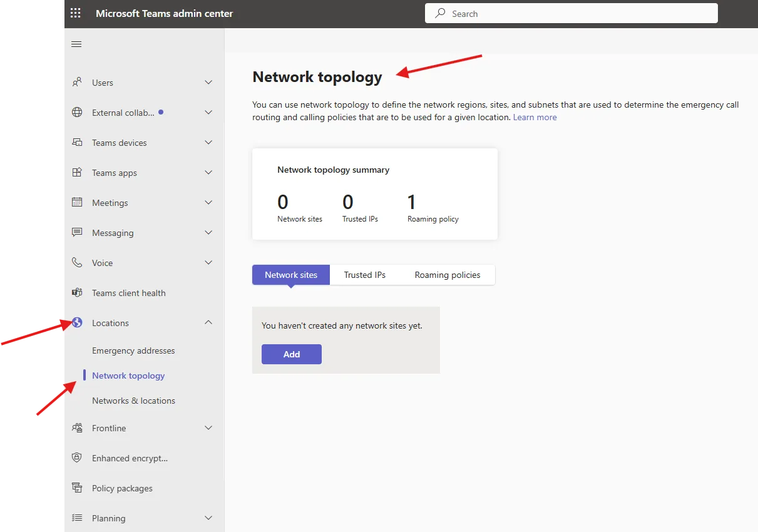Screen dimensions: 758x532
Task: Select Policy packages in the navigation
Action: [123, 488]
